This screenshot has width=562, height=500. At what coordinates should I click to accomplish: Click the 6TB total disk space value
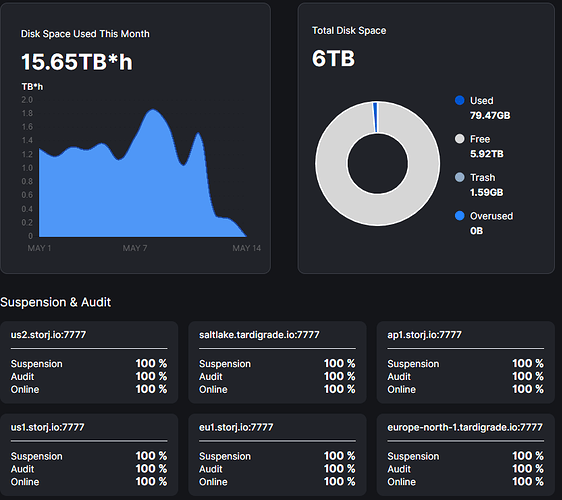point(333,58)
